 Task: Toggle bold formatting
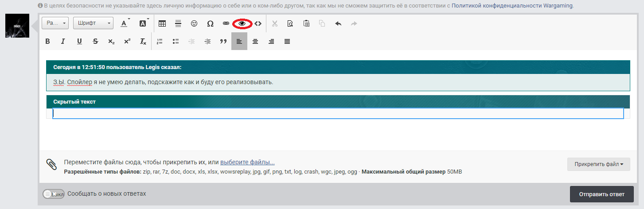point(48,41)
